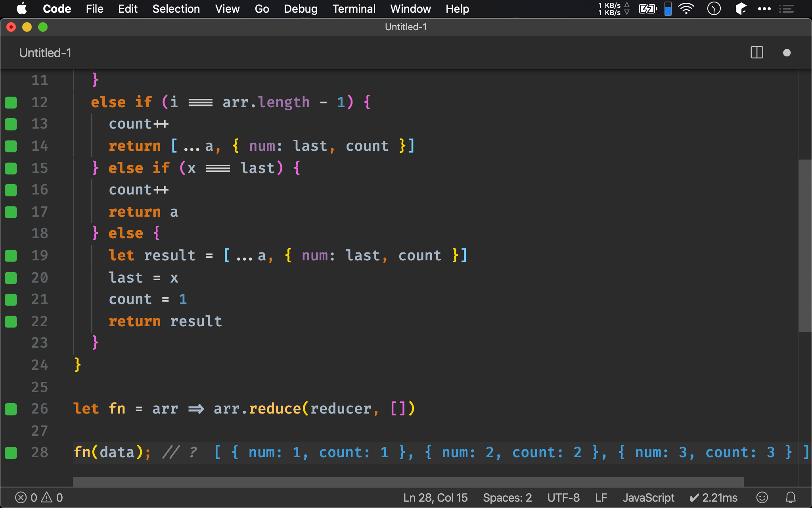812x508 pixels.
Task: Open the battery status icon
Action: coord(648,9)
